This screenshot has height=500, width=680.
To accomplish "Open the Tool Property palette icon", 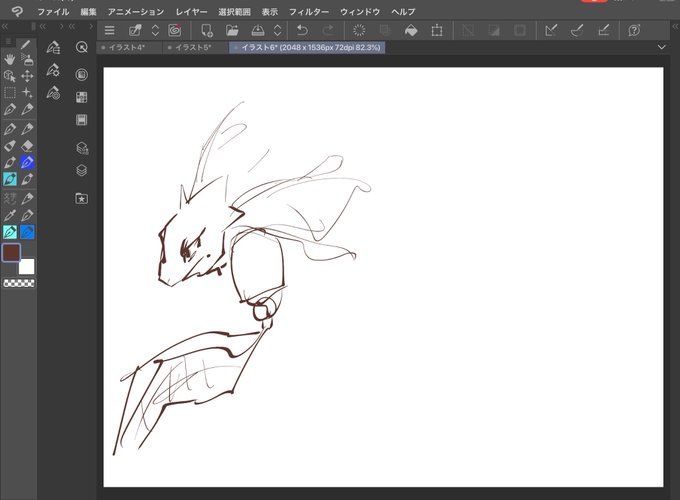I will [53, 70].
